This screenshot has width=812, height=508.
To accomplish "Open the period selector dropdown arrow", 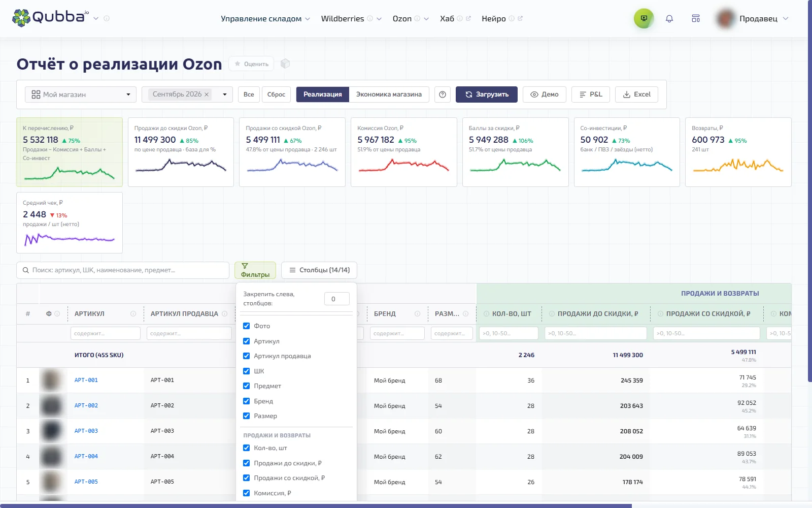I will click(224, 94).
